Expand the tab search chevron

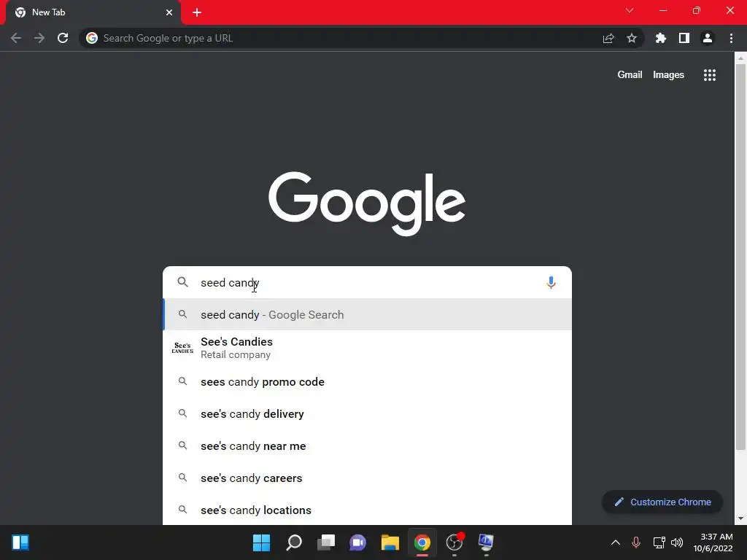[630, 10]
